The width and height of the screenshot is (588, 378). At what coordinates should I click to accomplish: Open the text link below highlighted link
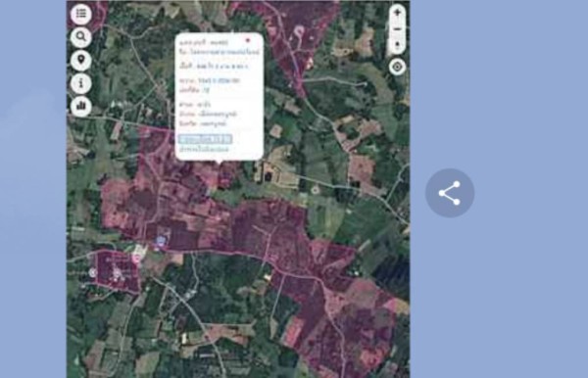(x=204, y=149)
